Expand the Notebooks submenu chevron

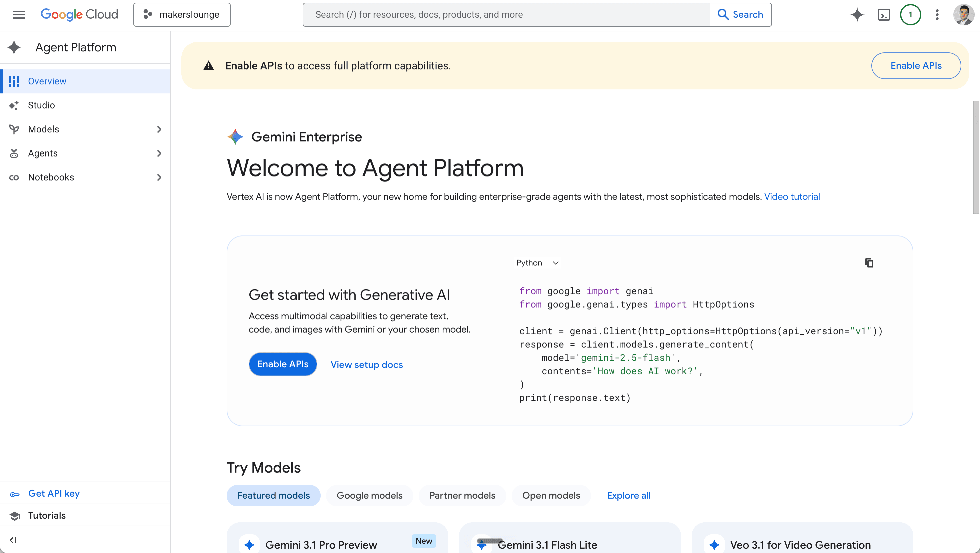(159, 177)
